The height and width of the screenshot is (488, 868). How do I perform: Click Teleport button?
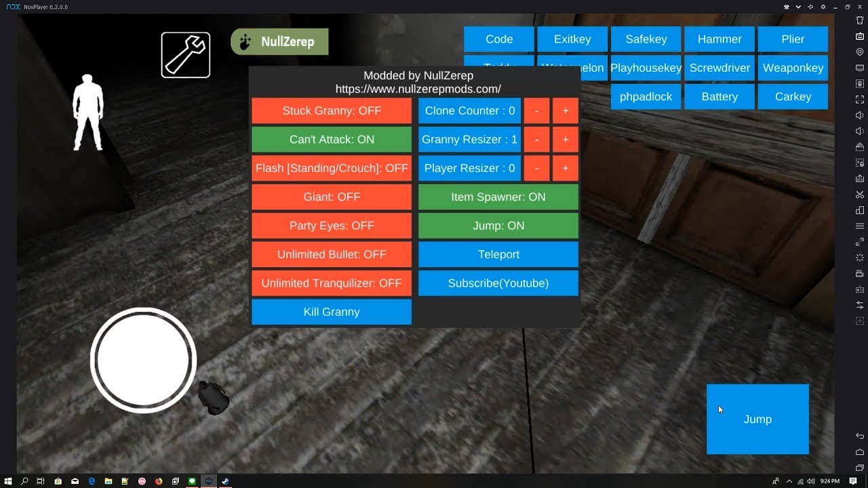click(x=498, y=254)
